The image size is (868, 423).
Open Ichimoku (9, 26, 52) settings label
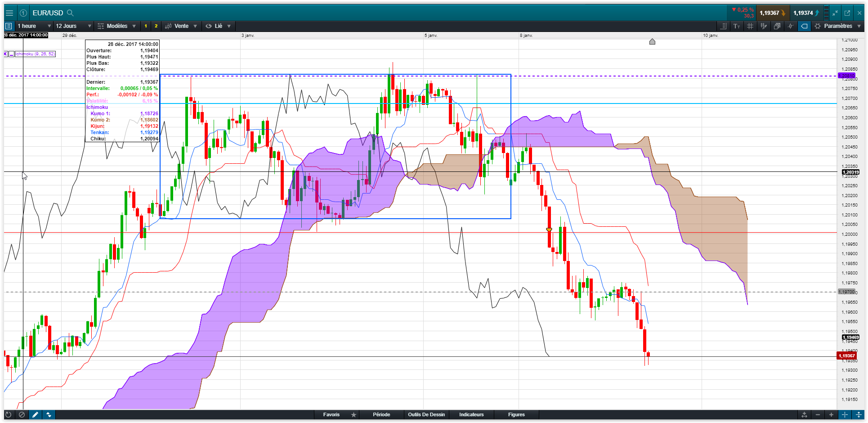(35, 54)
